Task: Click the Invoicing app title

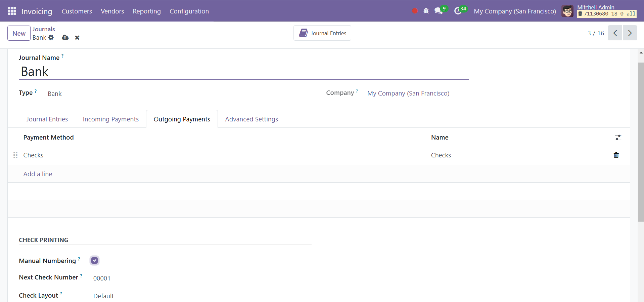Action: point(37,11)
